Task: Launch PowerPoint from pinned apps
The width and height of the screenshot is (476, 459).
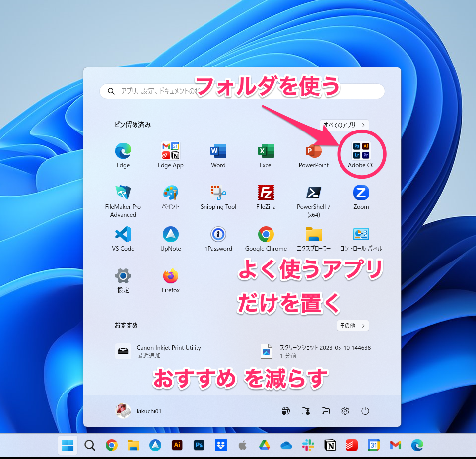Action: point(314,155)
